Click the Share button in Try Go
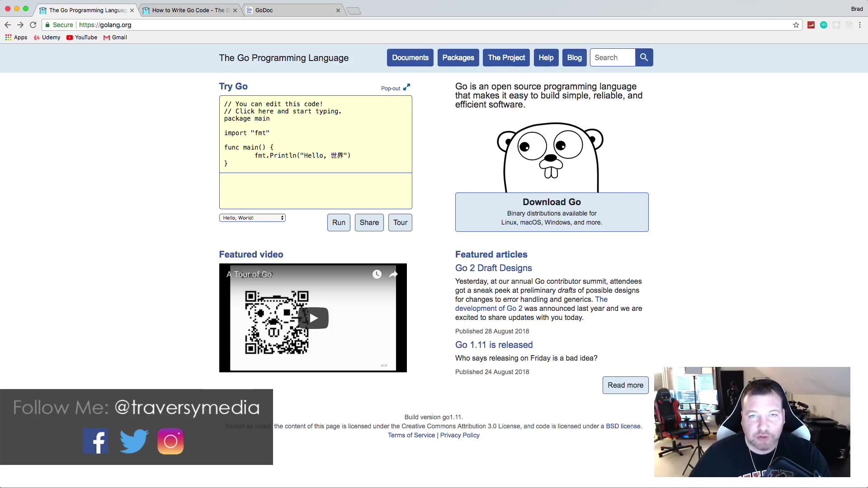The height and width of the screenshot is (488, 868). [369, 222]
